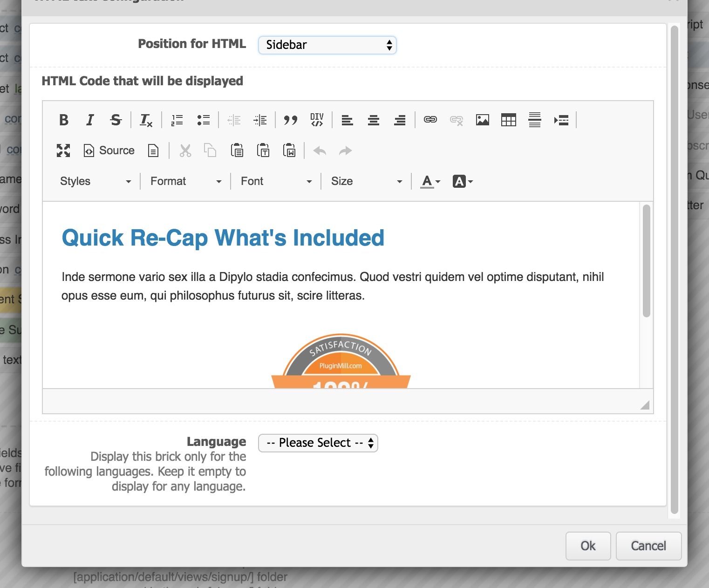Open the text color picker
Viewport: 709px width, 588px height.
(430, 181)
